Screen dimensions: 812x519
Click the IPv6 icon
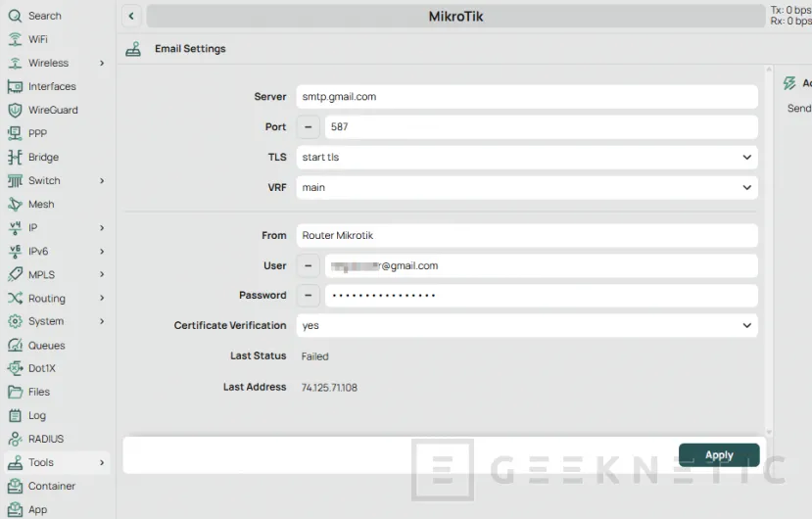pos(15,252)
